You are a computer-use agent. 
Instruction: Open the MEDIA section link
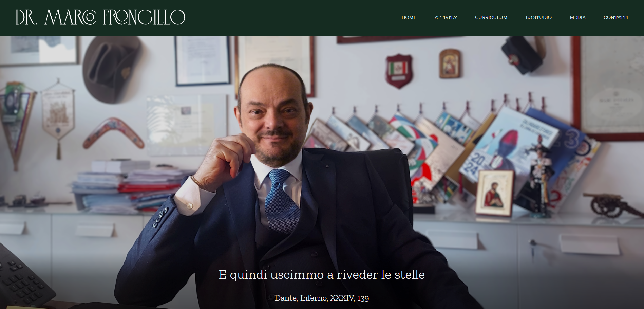click(577, 17)
